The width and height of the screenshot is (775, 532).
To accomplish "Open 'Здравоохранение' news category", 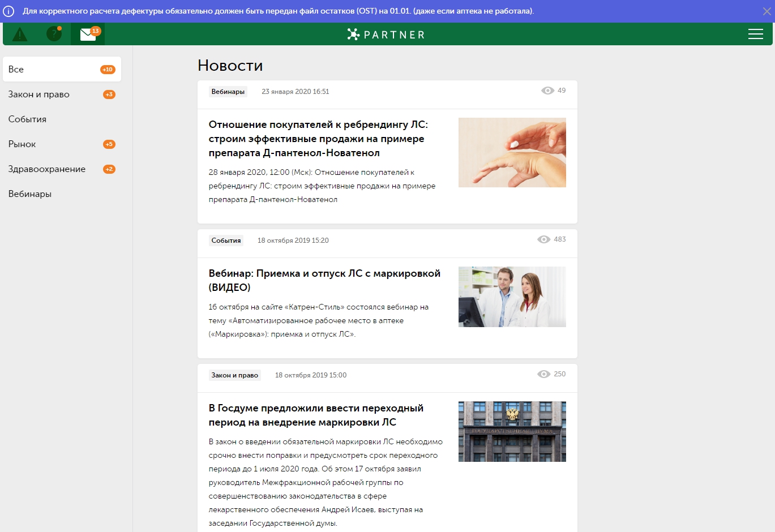I will [x=47, y=169].
